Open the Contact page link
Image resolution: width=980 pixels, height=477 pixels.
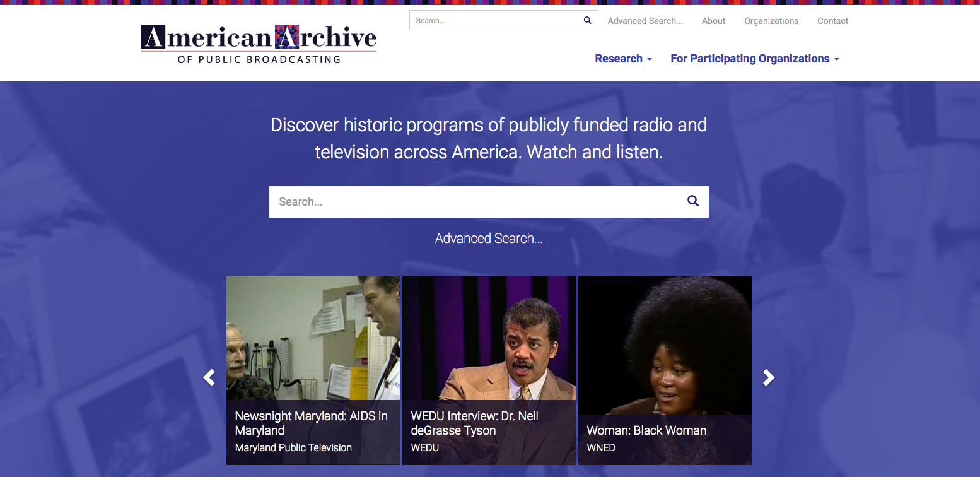point(832,21)
